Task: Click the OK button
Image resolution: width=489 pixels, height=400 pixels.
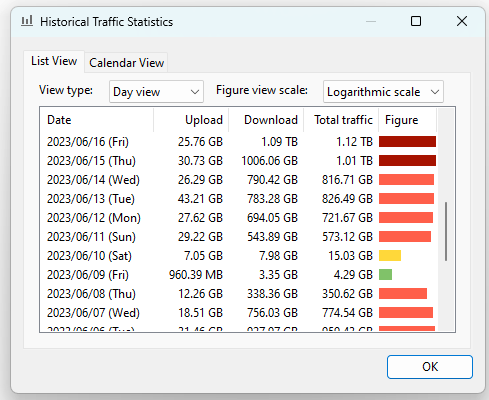Action: 430,367
